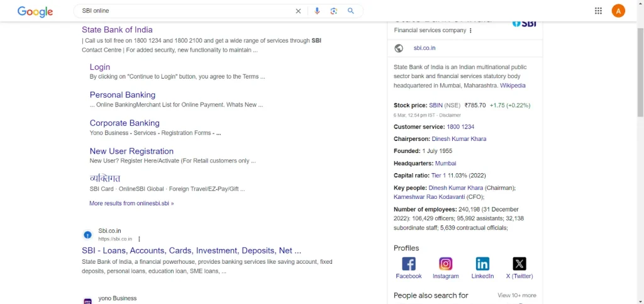
Task: Open Key people Dinesh Kumar Khara link
Action: (456, 188)
